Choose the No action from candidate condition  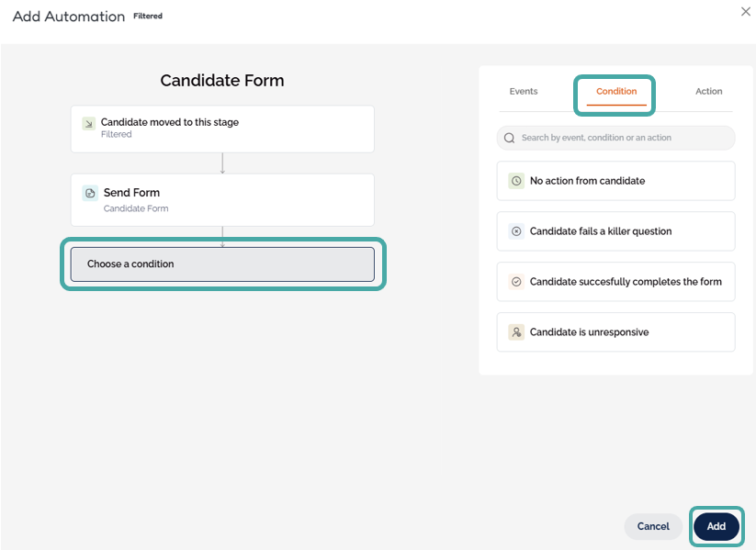(x=615, y=181)
